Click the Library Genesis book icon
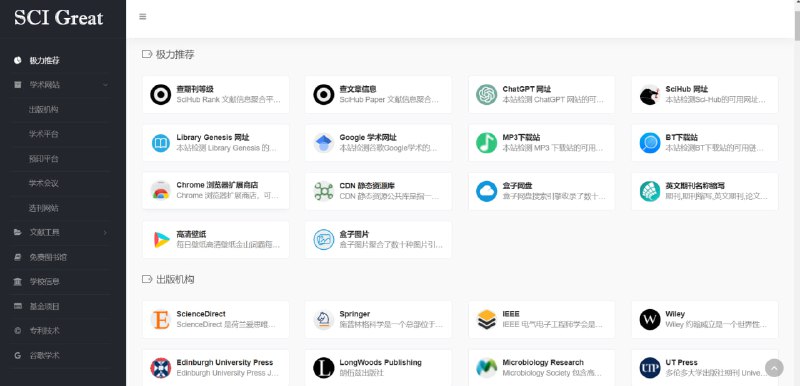 pos(161,143)
